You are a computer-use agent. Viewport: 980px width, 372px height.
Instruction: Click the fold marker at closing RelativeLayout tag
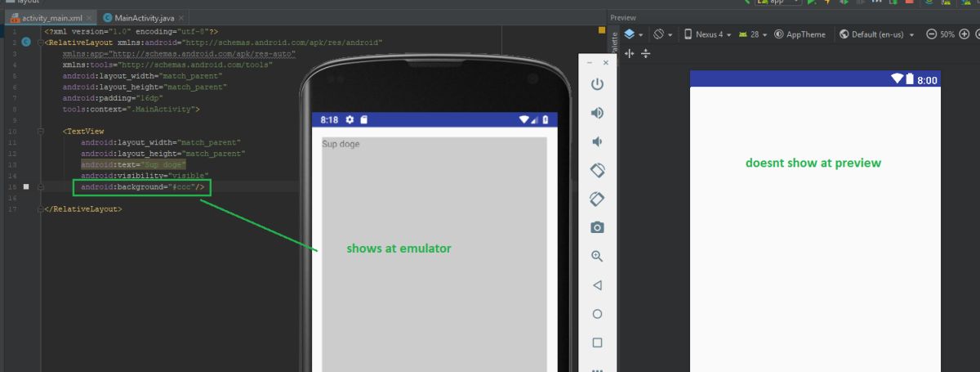click(x=40, y=209)
